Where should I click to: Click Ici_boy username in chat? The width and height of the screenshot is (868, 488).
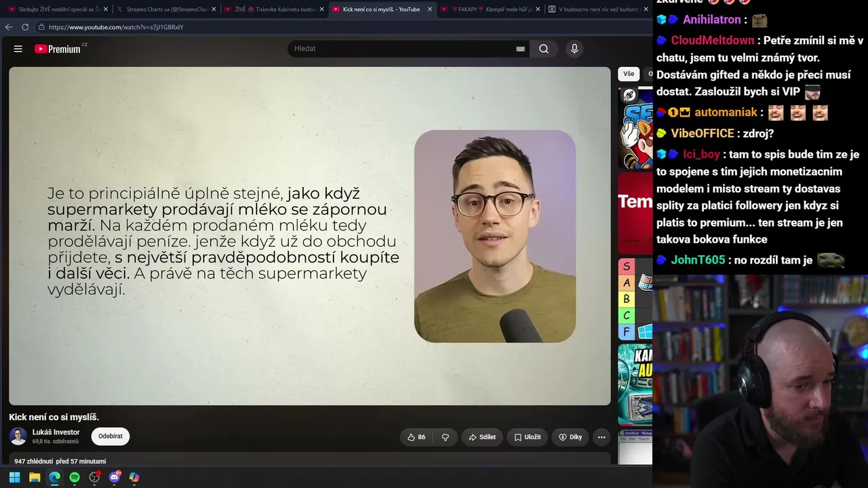coord(701,155)
